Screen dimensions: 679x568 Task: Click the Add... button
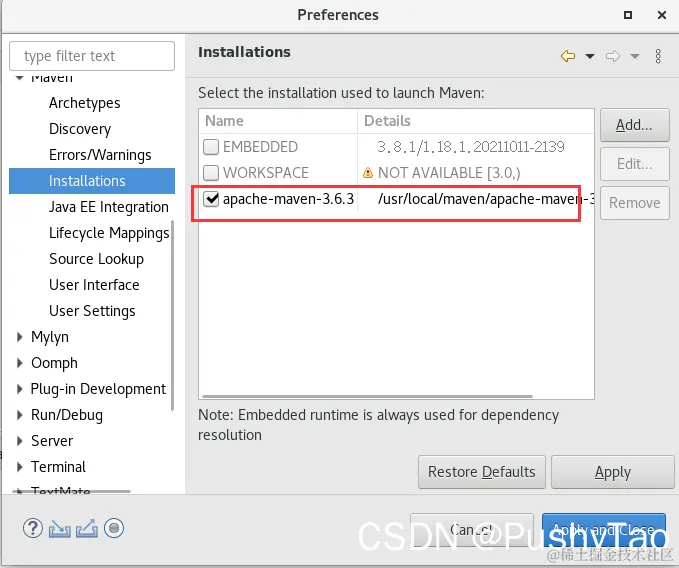click(x=634, y=125)
